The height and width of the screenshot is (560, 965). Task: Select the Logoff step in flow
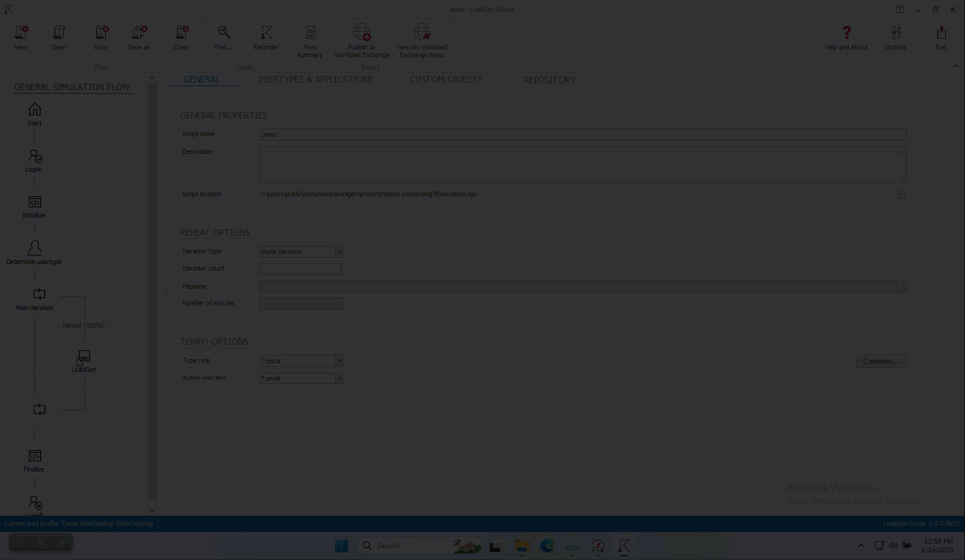[35, 505]
